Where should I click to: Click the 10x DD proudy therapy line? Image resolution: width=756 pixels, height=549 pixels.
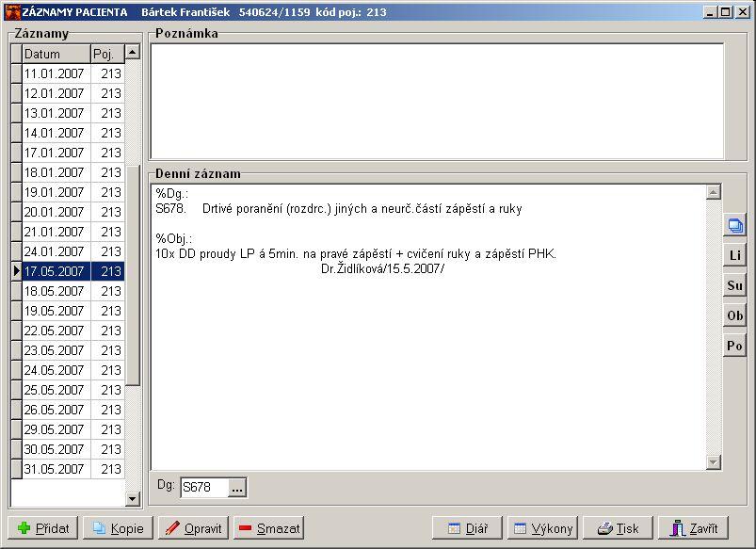pyautogui.click(x=356, y=253)
